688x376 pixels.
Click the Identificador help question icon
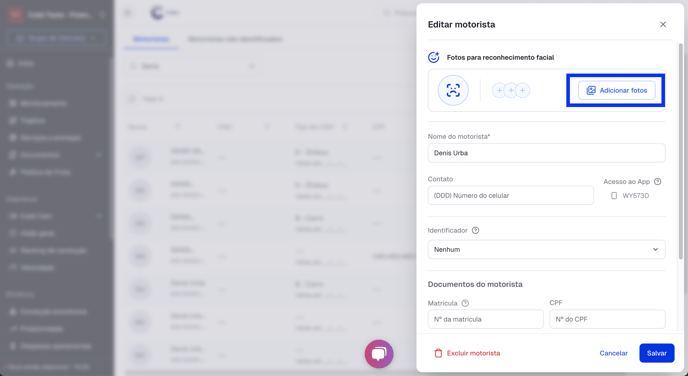coord(475,230)
